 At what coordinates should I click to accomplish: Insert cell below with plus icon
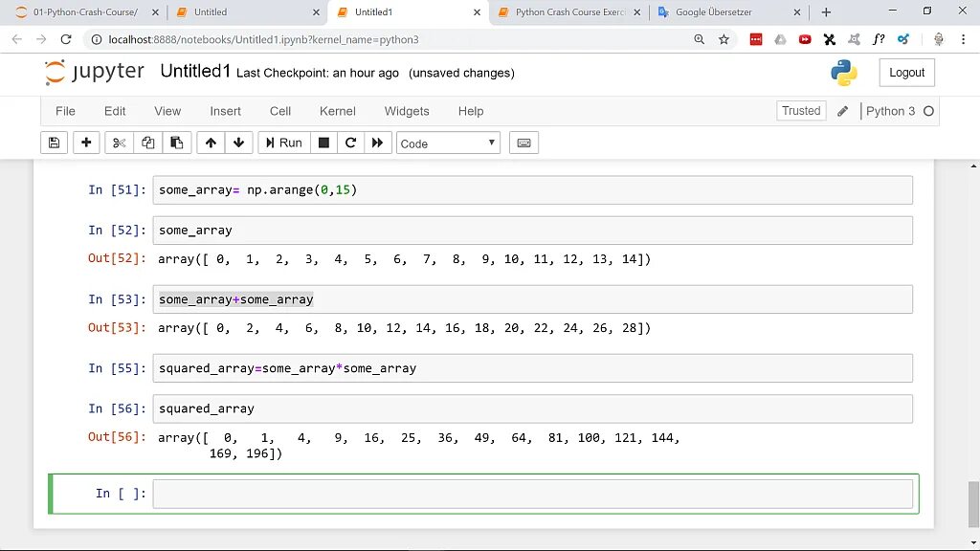(x=86, y=143)
